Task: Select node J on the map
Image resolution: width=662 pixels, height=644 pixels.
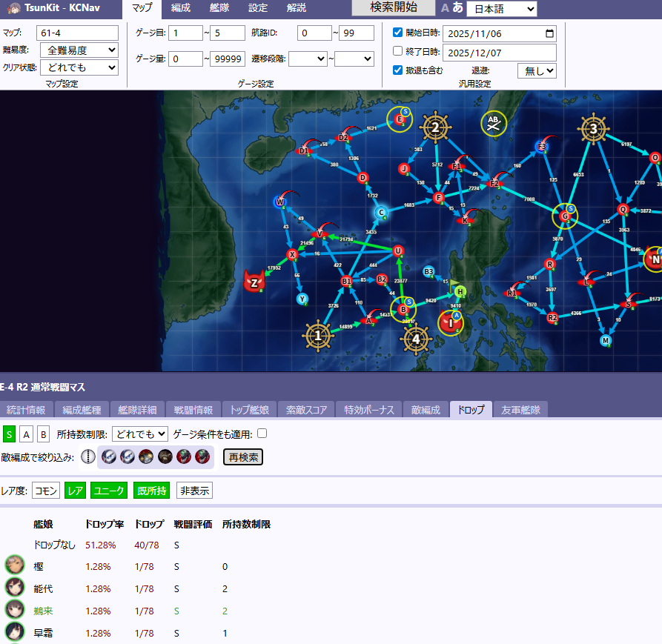Action: [x=404, y=169]
